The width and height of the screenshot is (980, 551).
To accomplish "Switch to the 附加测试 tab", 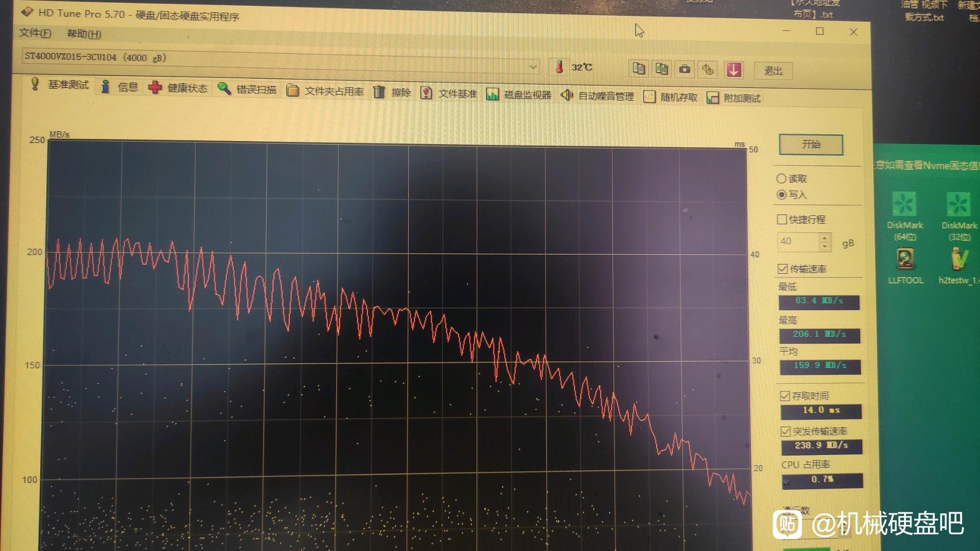I will [x=734, y=98].
